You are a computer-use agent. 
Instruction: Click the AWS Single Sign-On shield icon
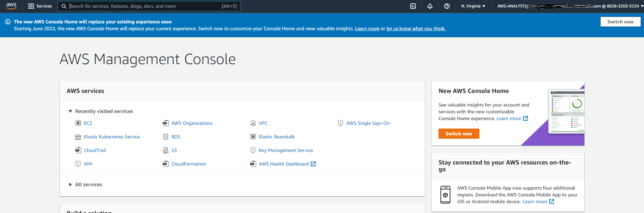(x=340, y=123)
